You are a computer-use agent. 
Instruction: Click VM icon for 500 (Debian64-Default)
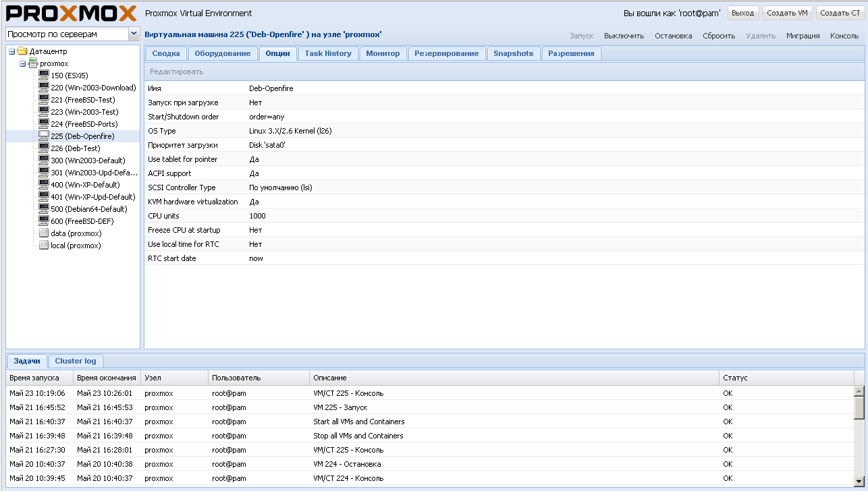[x=44, y=209]
